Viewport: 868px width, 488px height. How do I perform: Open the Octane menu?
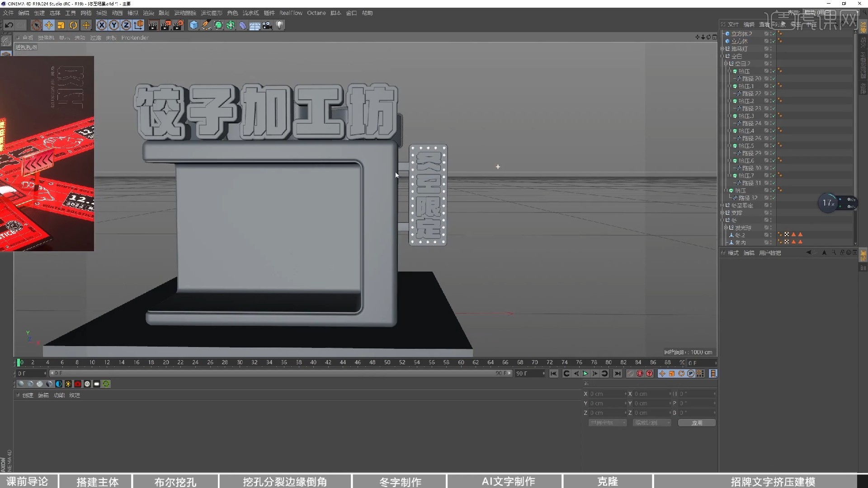(316, 13)
